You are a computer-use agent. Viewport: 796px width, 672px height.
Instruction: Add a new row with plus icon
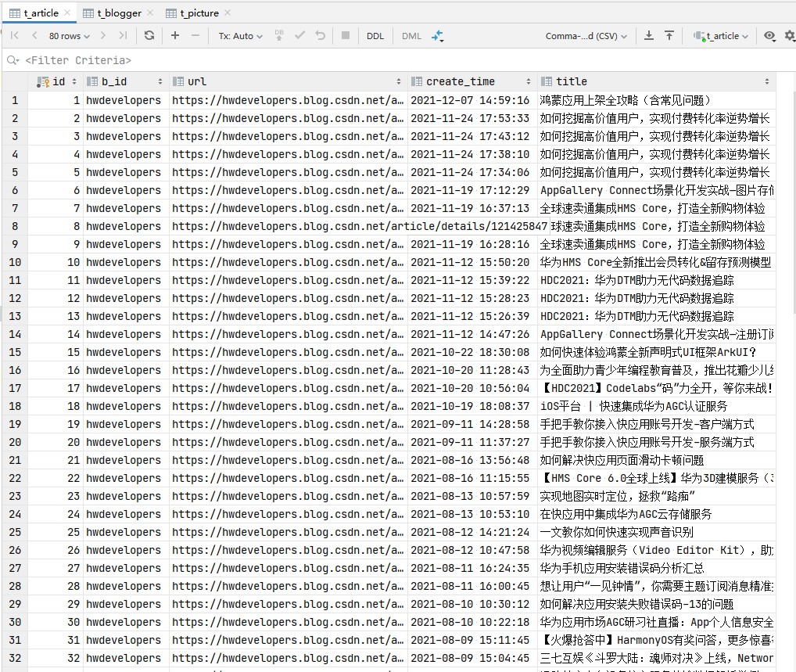point(175,35)
